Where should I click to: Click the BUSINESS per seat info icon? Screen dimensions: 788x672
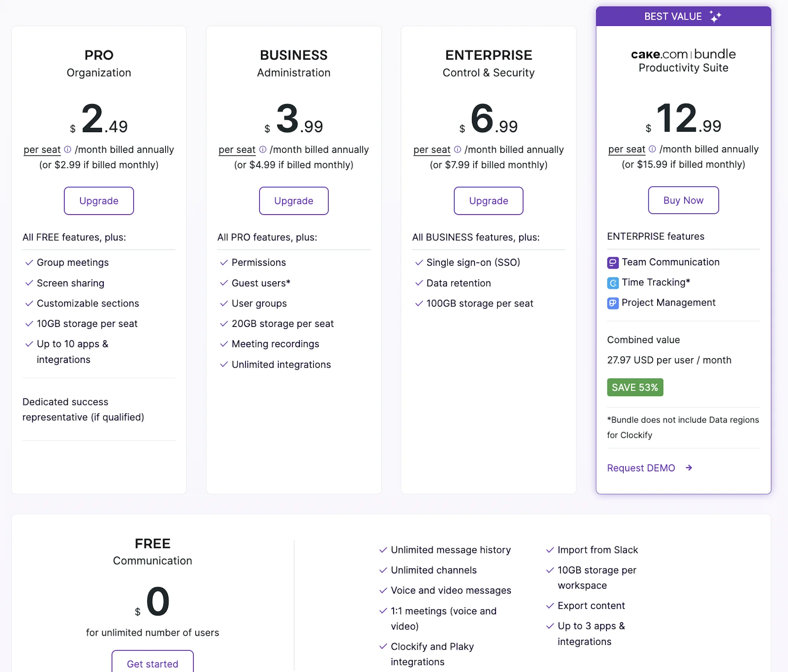coord(262,150)
